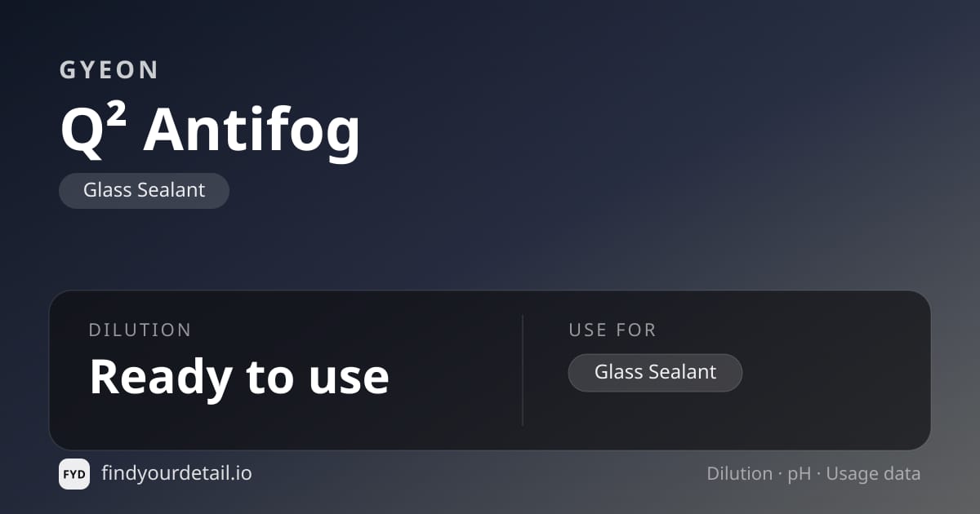Viewport: 980px width, 514px height.
Task: Click the FYD logo icon
Action: tap(74, 474)
